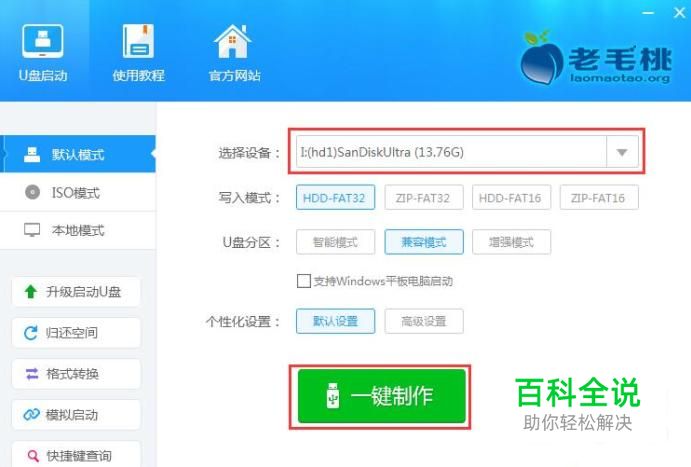Expand the device selection dropdown arrow

(x=622, y=152)
